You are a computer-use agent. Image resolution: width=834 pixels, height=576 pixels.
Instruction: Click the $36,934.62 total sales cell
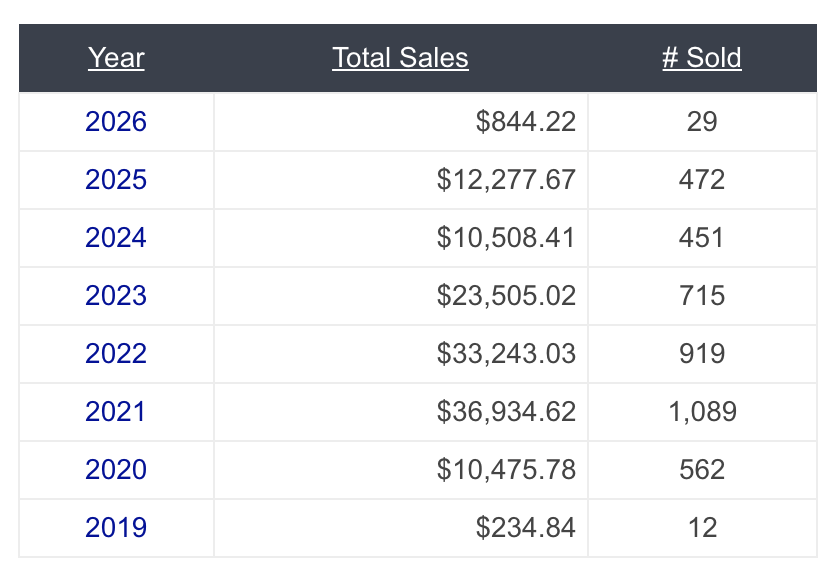click(x=506, y=412)
